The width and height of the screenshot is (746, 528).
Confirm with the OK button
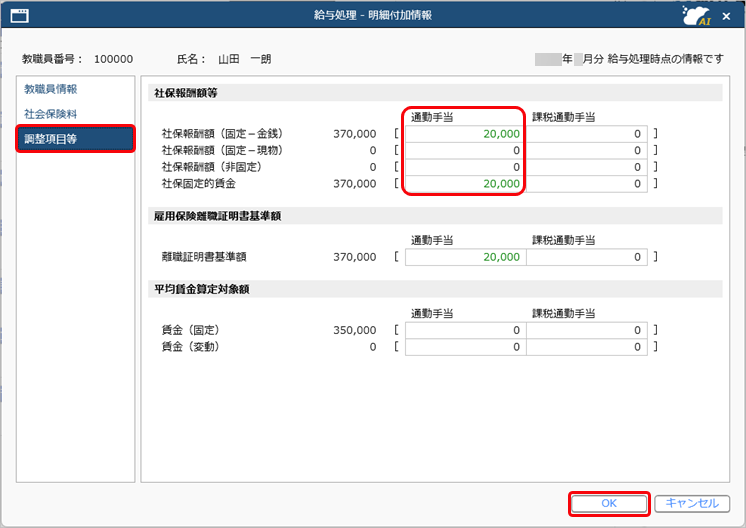point(609,503)
